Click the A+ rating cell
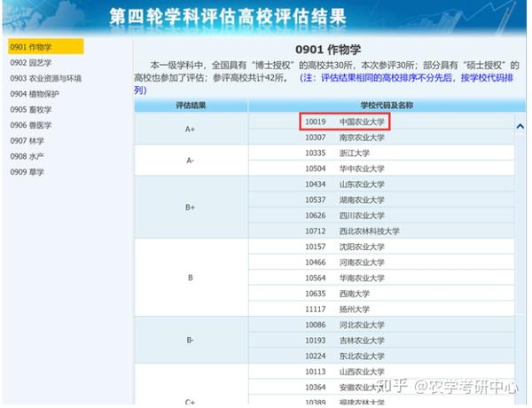The width and height of the screenshot is (532, 408). click(x=191, y=129)
